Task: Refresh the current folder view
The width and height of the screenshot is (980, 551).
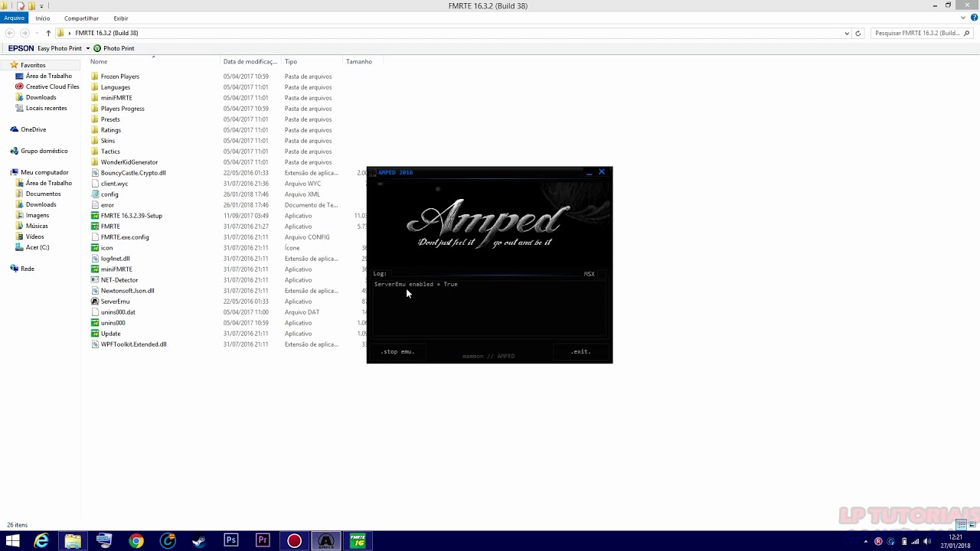Action: point(858,33)
